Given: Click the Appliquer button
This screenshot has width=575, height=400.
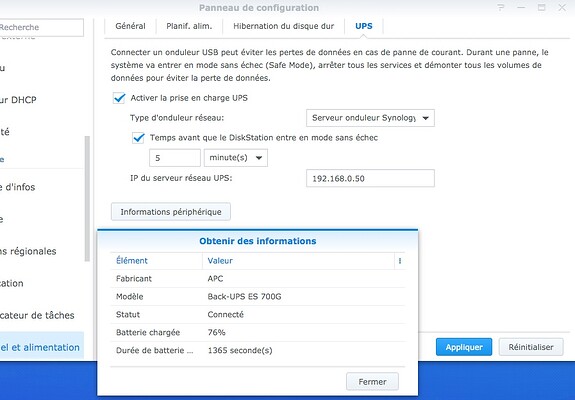Looking at the screenshot, I should 464,347.
